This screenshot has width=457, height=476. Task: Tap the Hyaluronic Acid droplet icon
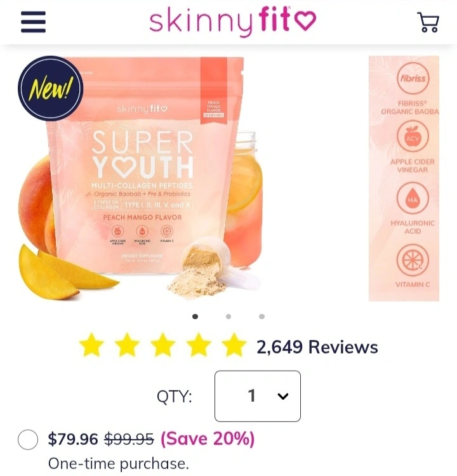pos(413,198)
